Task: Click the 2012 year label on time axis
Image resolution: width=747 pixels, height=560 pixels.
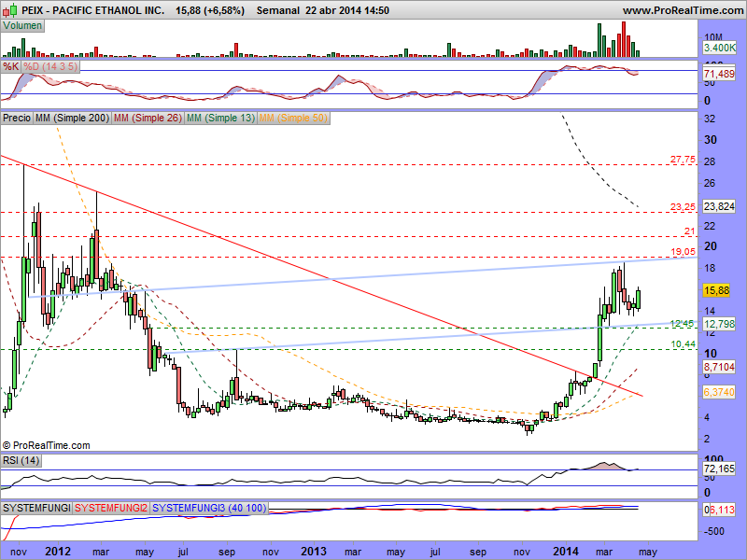Action: (x=58, y=552)
